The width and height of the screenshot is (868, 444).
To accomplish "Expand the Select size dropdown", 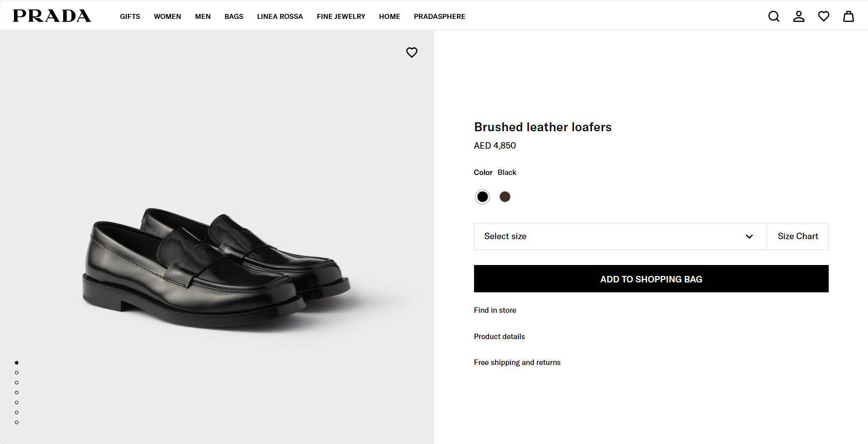I will coord(620,236).
